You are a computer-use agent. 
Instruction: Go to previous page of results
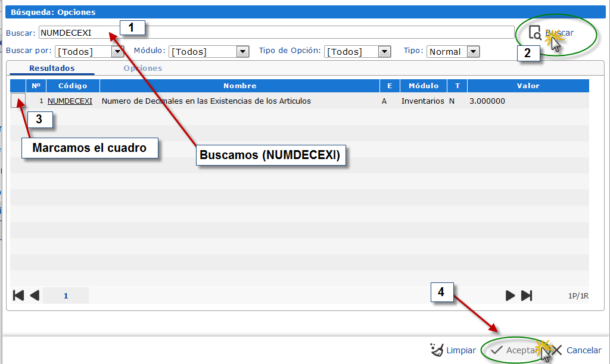[x=35, y=295]
